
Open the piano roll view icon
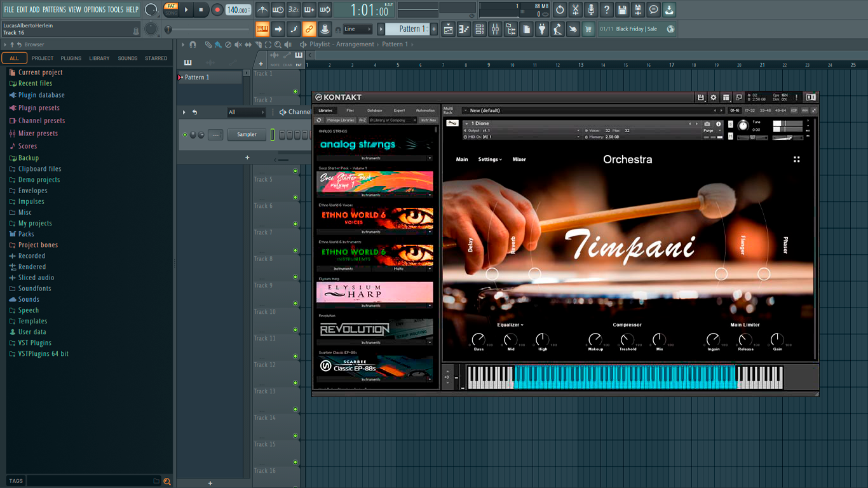coord(465,29)
